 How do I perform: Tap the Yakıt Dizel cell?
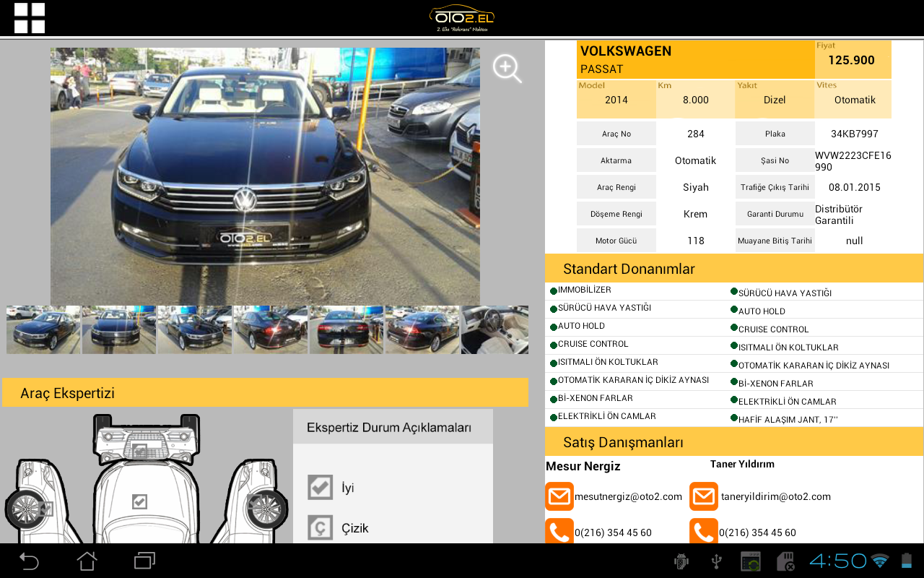tap(775, 99)
